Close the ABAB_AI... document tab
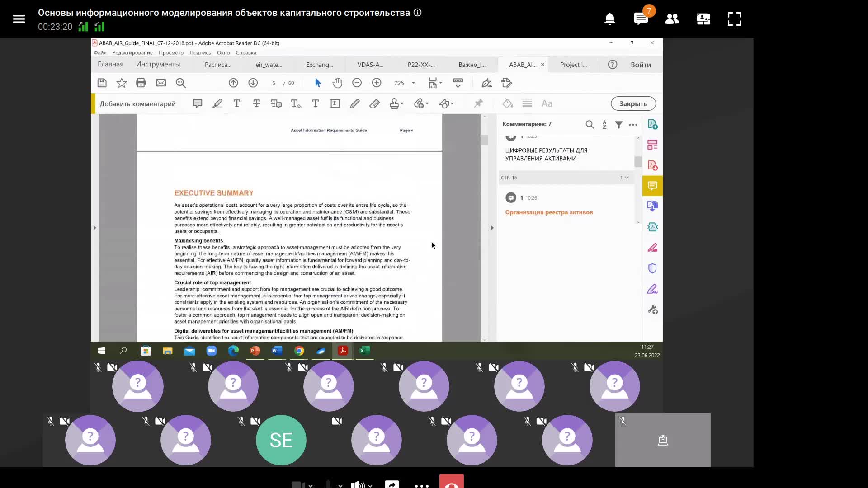The width and height of the screenshot is (868, 488). (542, 65)
